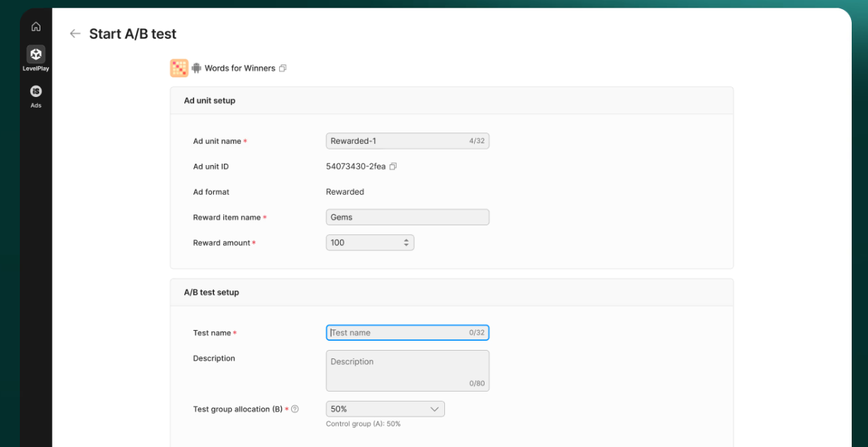868x447 pixels.
Task: Edit the Reward item name Gems field
Action: coord(407,217)
